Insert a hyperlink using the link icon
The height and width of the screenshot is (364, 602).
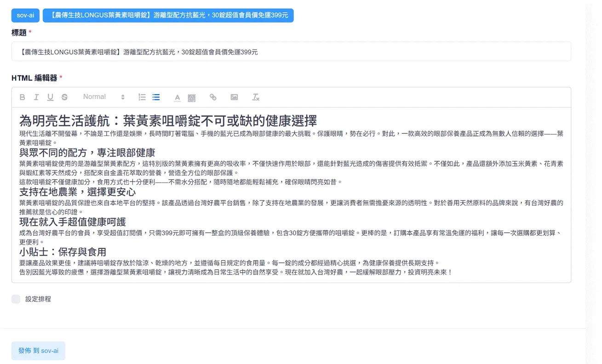pos(213,97)
